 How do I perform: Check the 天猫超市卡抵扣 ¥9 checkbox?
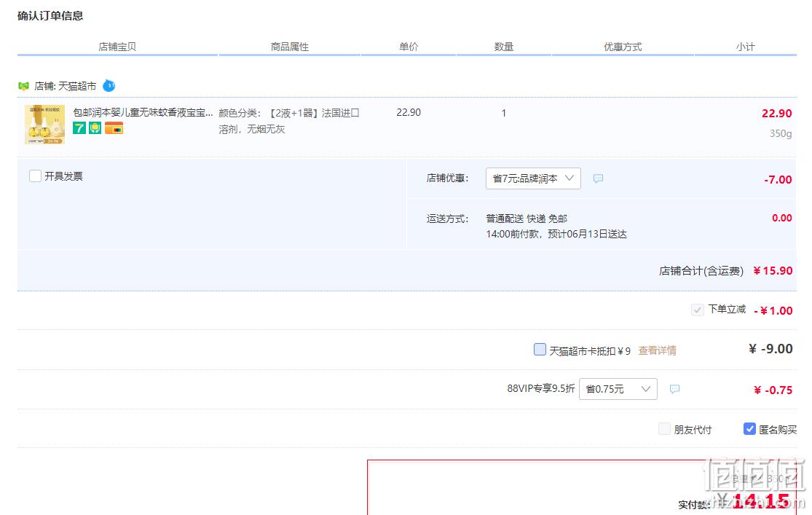[540, 349]
